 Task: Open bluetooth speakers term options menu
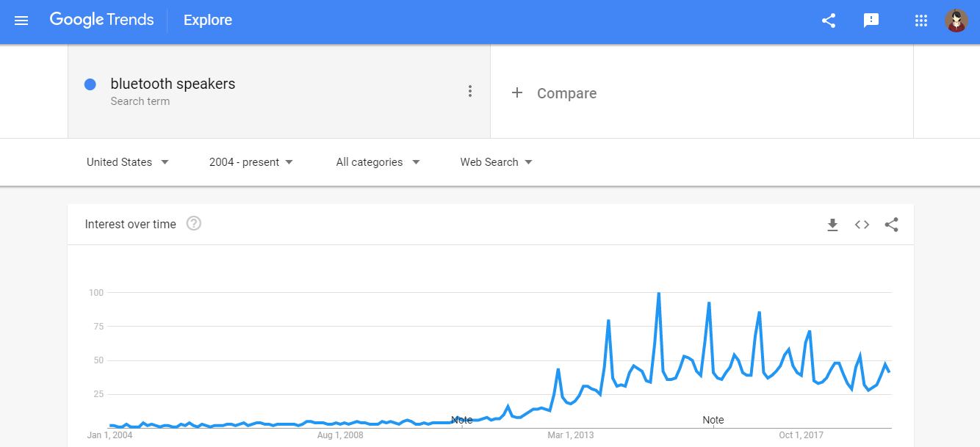470,91
